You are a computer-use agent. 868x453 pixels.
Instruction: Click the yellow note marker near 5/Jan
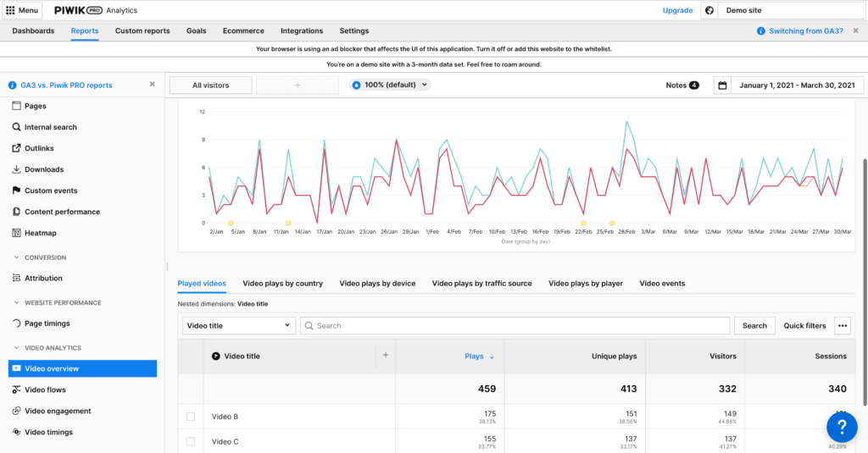click(x=231, y=223)
